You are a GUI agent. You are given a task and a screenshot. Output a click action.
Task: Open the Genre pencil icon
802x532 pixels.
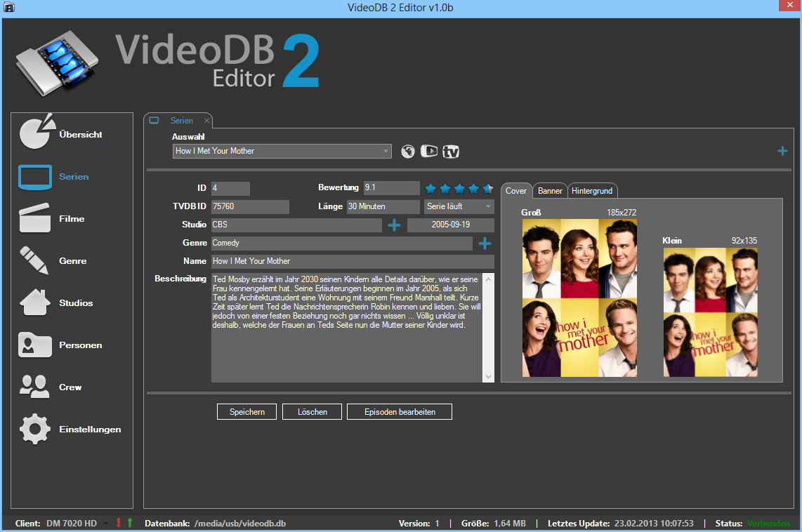pyautogui.click(x=34, y=260)
